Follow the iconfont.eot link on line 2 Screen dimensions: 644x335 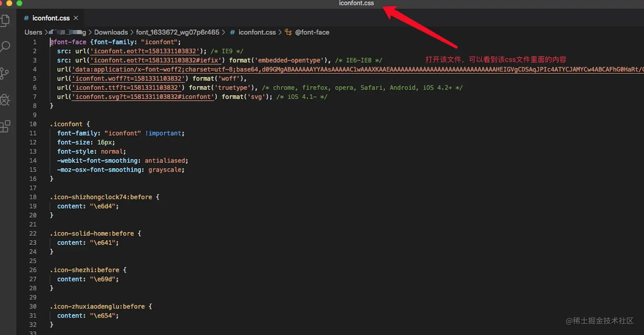click(x=144, y=51)
